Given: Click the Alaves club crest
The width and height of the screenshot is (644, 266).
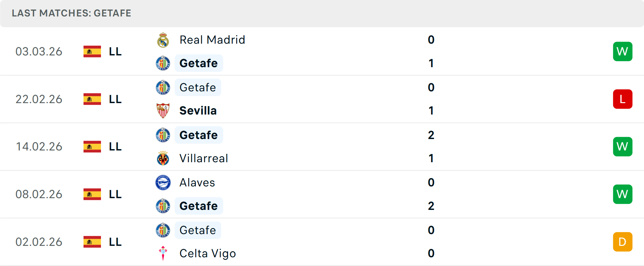Looking at the screenshot, I should (x=163, y=183).
